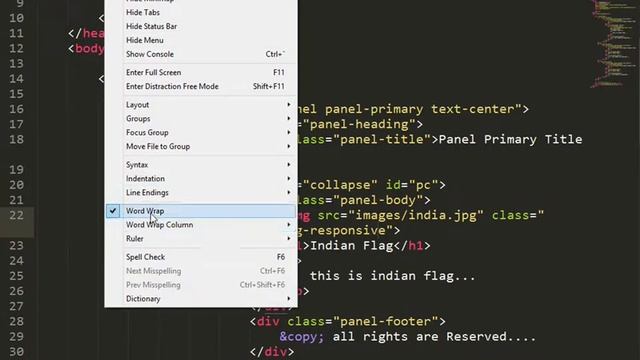Viewport: 640px width, 360px height.
Task: Select Hide Tabs menu entry
Action: coord(200,13)
